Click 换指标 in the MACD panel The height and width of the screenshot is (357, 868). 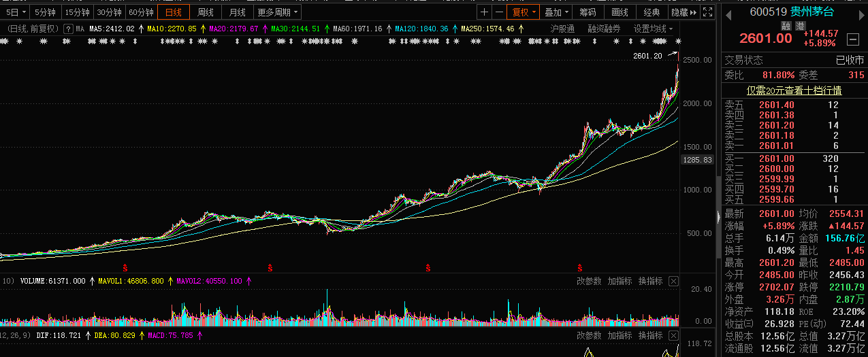click(x=651, y=335)
